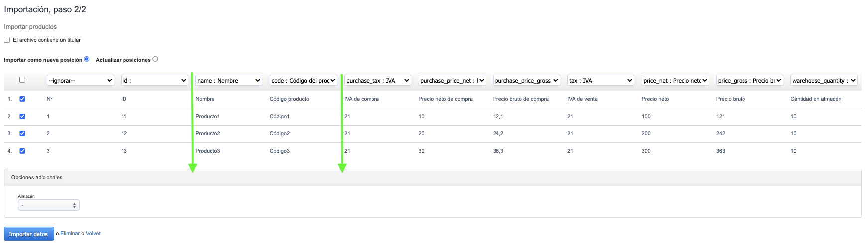Uncheck row 3 checkbox for Producto2
This screenshot has height=252, width=868.
pos(22,133)
